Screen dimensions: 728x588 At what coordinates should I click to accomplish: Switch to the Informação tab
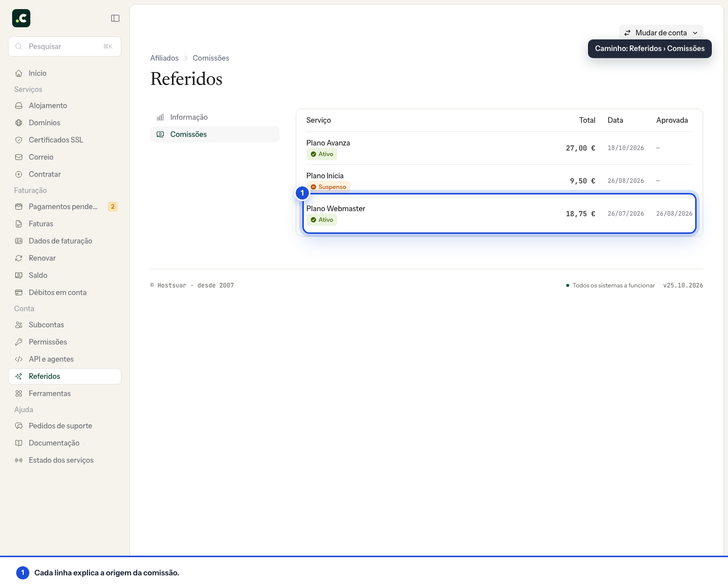pos(215,117)
